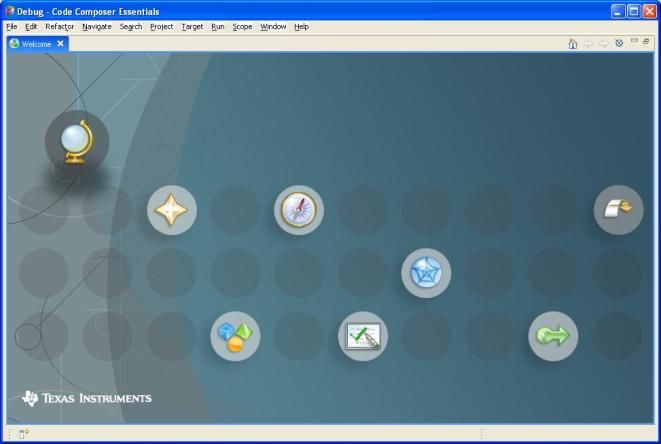Click the Migrate green arrow icon
Screen dimensions: 661x444
point(553,336)
